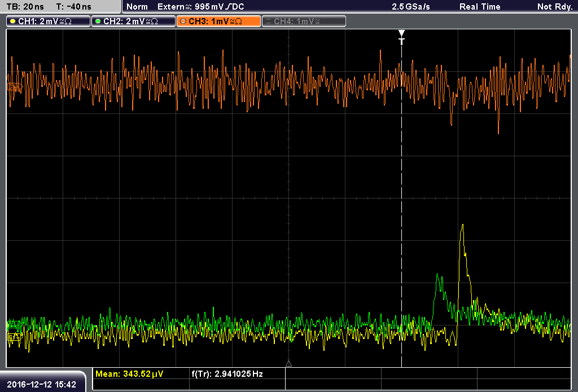Click the 2016-12-12 15:42 date display
578x392 pixels.
click(x=41, y=384)
